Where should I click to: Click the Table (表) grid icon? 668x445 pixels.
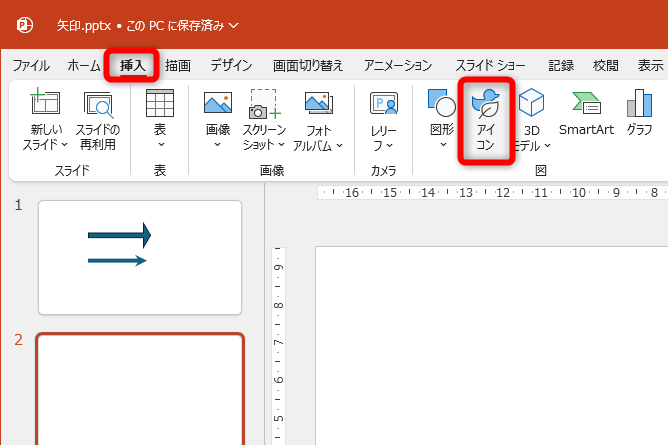point(160,103)
